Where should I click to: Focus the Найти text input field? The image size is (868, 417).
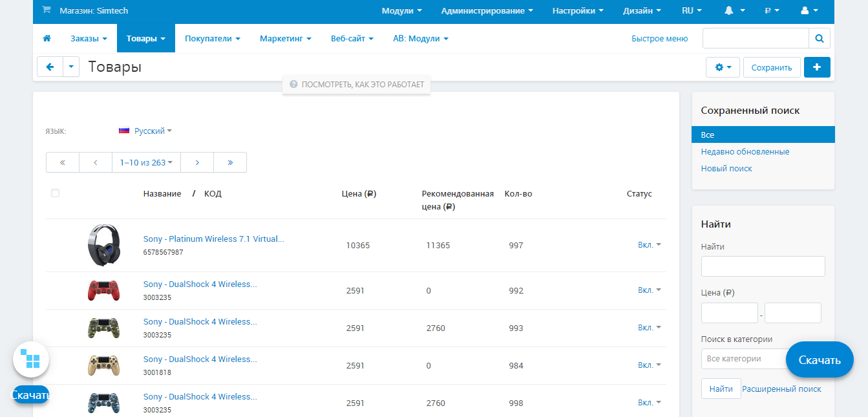click(763, 266)
